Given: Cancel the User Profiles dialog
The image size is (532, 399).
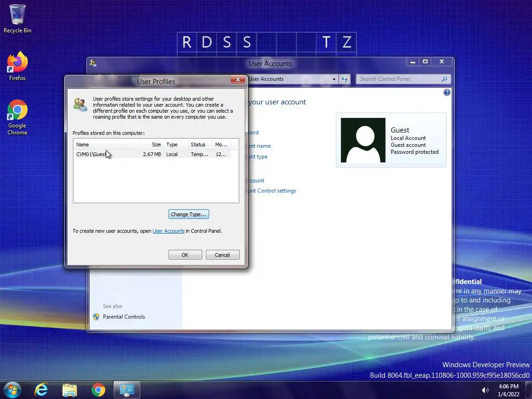Looking at the screenshot, I should 222,255.
